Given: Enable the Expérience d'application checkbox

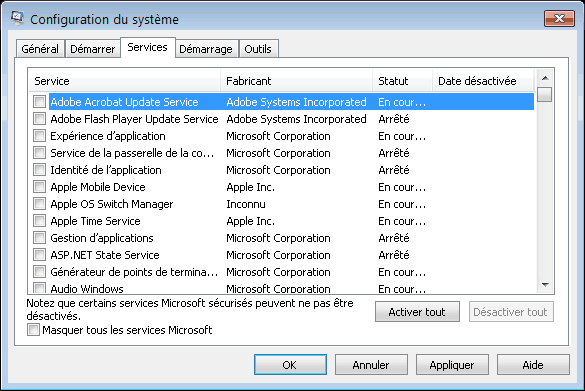Looking at the screenshot, I should [39, 135].
